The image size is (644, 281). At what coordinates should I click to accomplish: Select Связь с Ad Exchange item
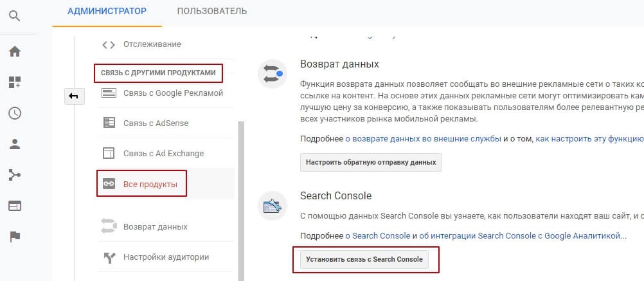coord(163,154)
